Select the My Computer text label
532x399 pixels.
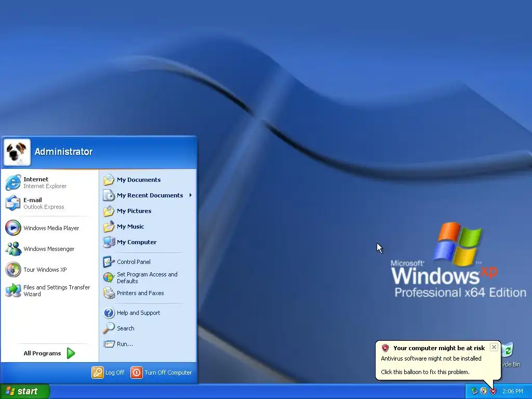click(137, 242)
